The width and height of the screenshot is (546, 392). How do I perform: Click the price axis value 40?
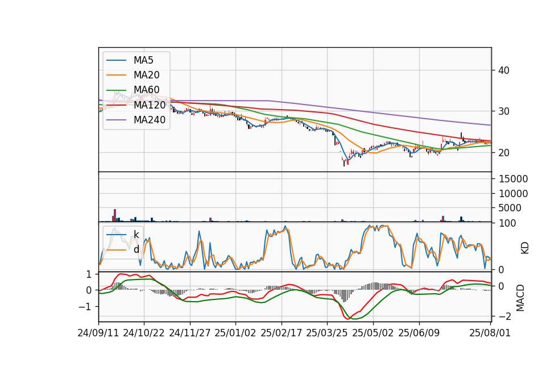[503, 70]
